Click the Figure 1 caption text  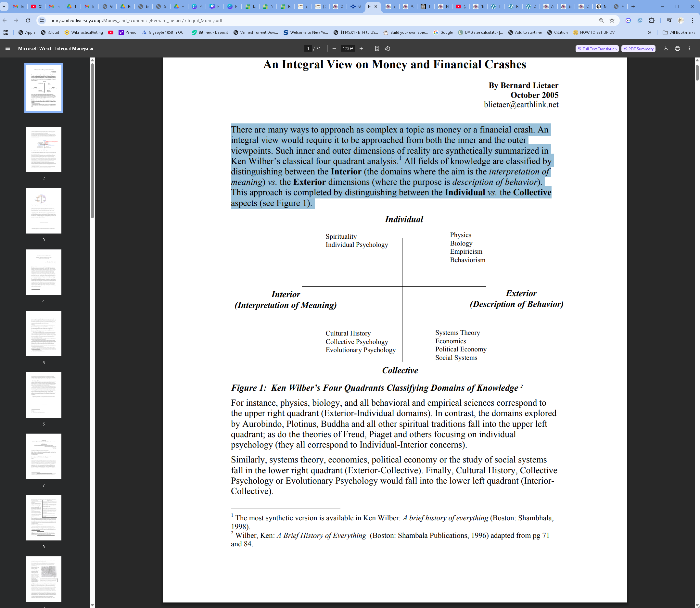377,387
